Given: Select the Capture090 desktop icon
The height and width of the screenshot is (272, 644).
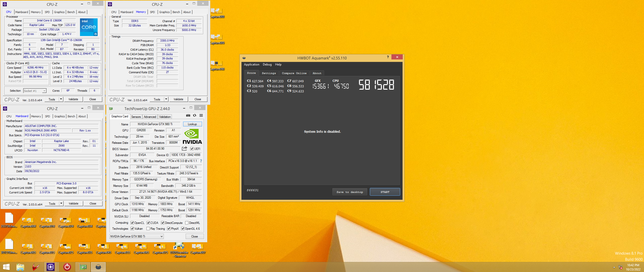Looking at the screenshot, I should [x=217, y=66].
